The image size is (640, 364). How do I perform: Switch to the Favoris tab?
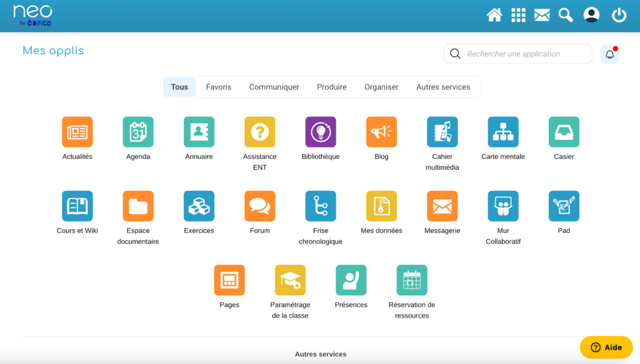click(218, 87)
